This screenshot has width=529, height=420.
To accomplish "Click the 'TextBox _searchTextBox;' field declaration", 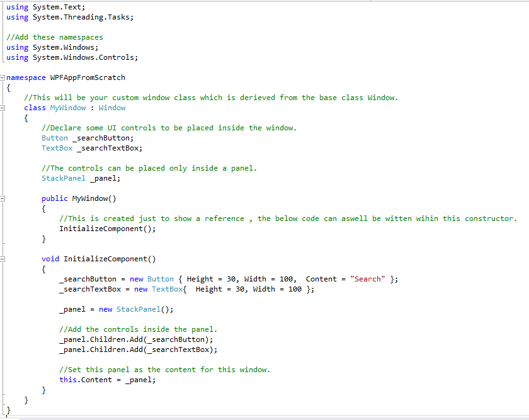I will click(92, 148).
